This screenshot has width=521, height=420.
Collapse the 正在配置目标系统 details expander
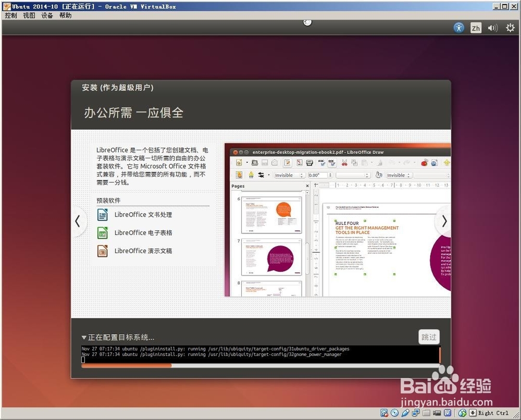click(x=84, y=337)
